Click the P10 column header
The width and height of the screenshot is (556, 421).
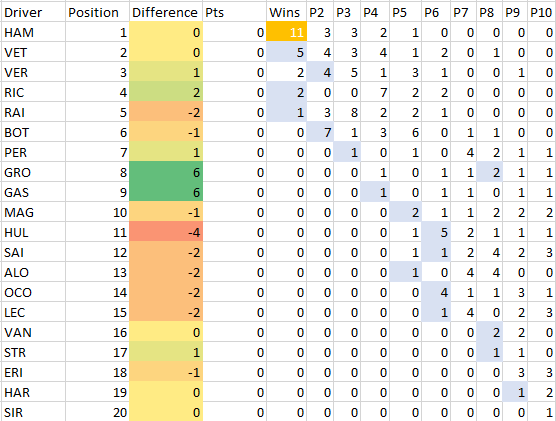pos(542,12)
